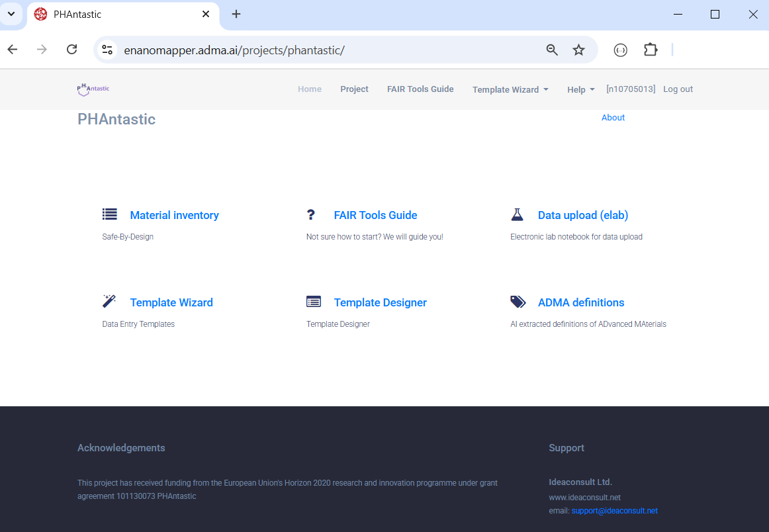The image size is (769, 532).
Task: Click the ADMA definitions tags icon
Action: point(518,302)
